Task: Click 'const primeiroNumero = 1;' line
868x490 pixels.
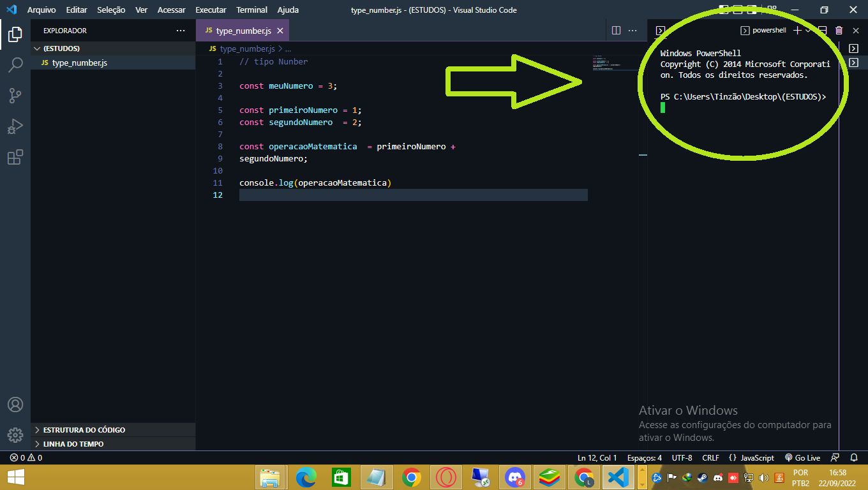Action: coord(301,110)
